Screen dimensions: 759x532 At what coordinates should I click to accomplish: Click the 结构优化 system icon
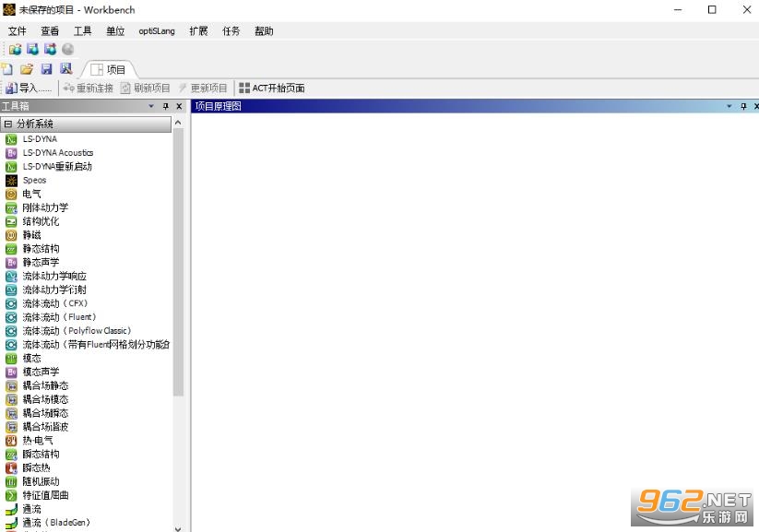[11, 221]
